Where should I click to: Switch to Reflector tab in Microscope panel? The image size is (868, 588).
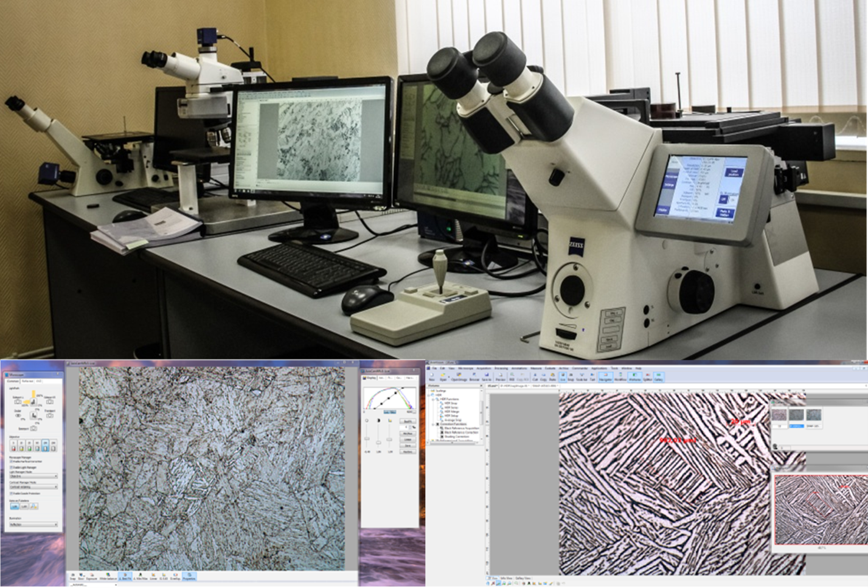(27, 381)
